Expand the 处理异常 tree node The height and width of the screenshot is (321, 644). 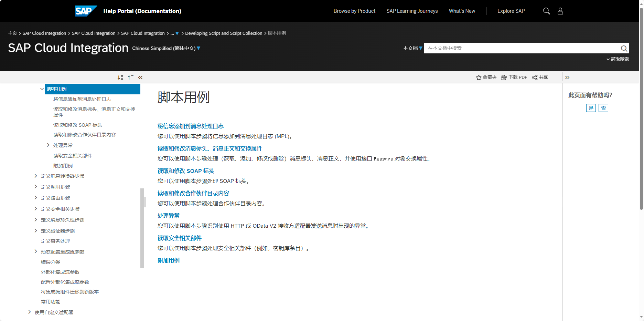pyautogui.click(x=48, y=145)
